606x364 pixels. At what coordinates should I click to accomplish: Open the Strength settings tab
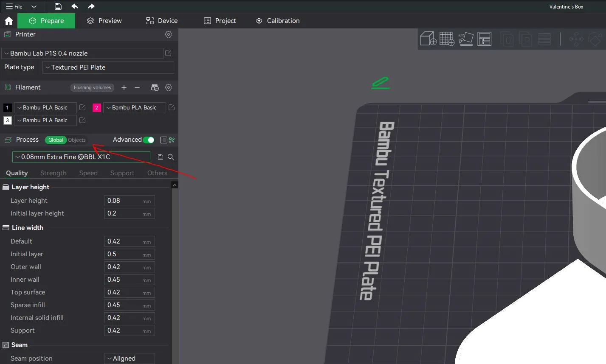pyautogui.click(x=53, y=173)
